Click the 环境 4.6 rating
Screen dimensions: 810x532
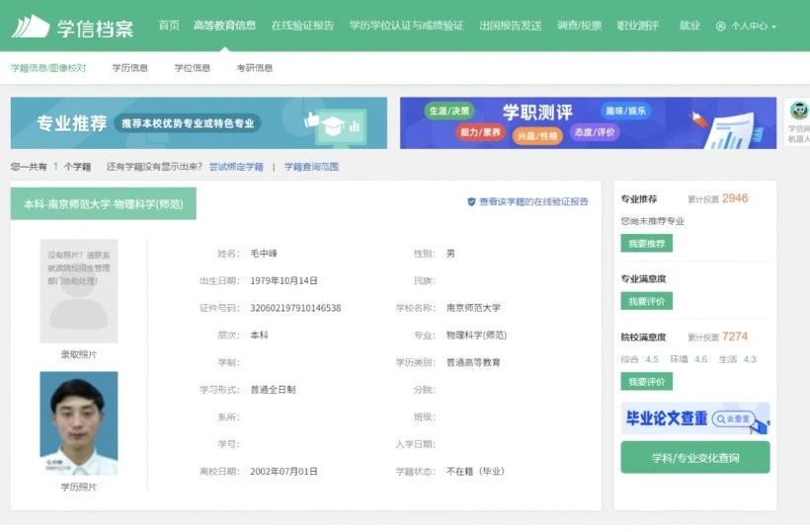688,359
